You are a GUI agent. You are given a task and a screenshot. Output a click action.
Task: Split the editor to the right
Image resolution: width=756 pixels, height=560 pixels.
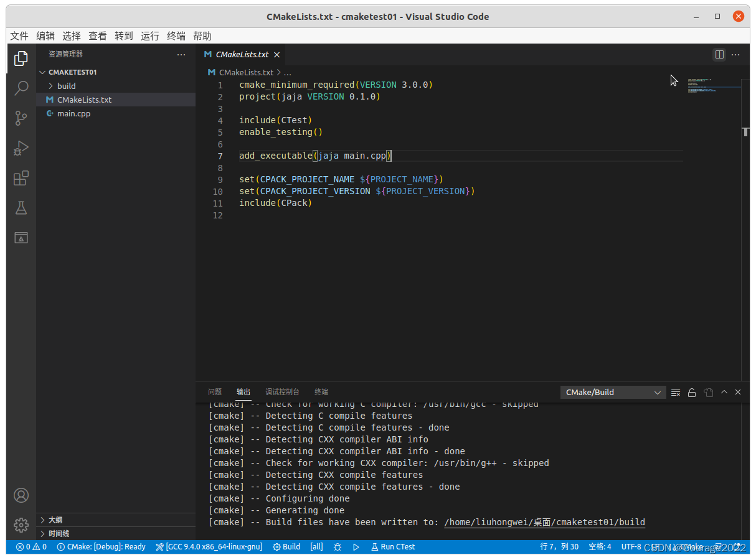(719, 55)
